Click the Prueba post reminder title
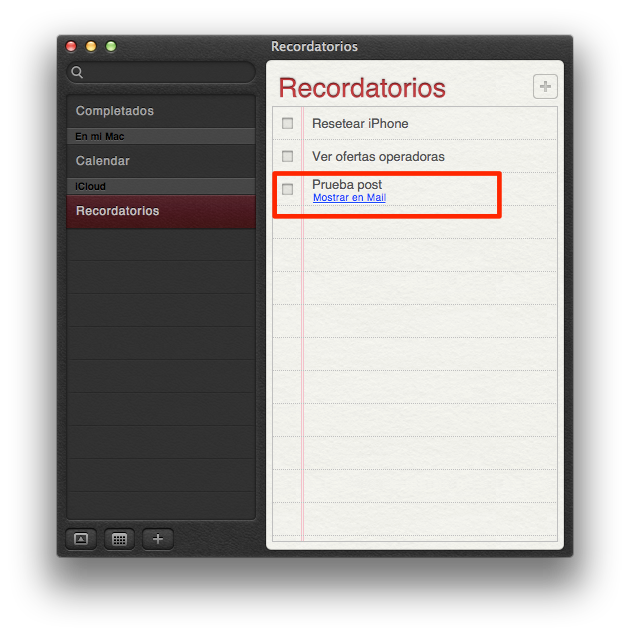The image size is (630, 636). 347,185
